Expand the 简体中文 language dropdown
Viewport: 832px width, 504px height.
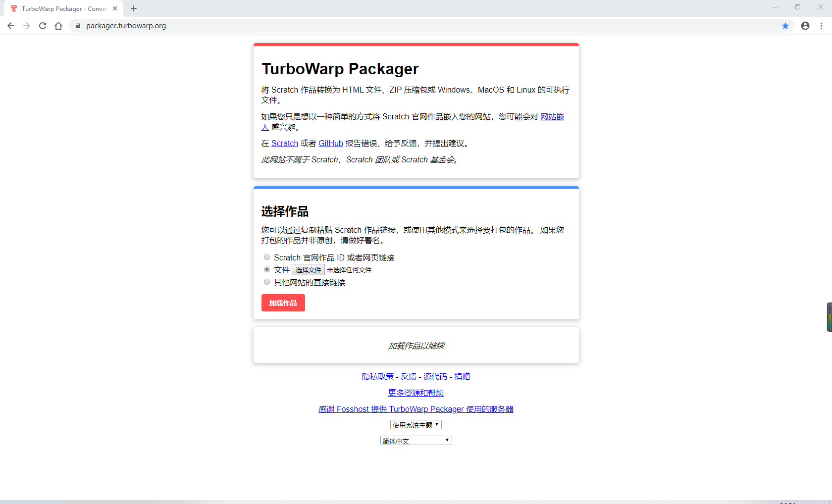point(416,441)
